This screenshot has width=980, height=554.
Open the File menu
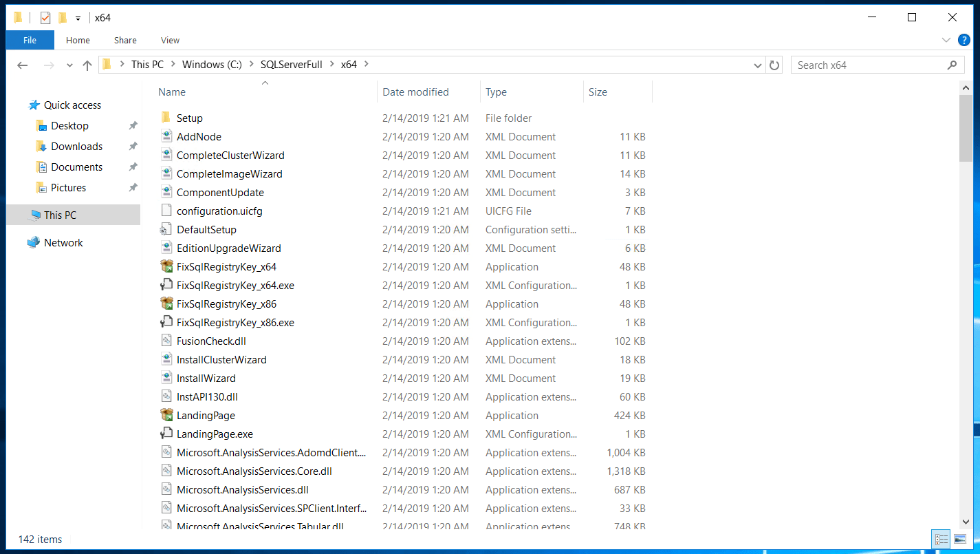pos(30,40)
